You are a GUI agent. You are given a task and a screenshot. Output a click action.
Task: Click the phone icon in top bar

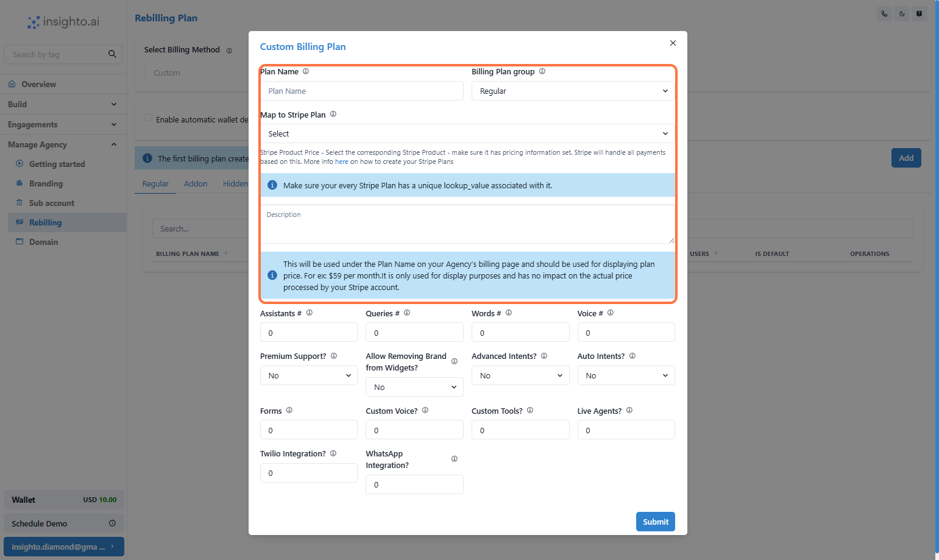pyautogui.click(x=884, y=13)
